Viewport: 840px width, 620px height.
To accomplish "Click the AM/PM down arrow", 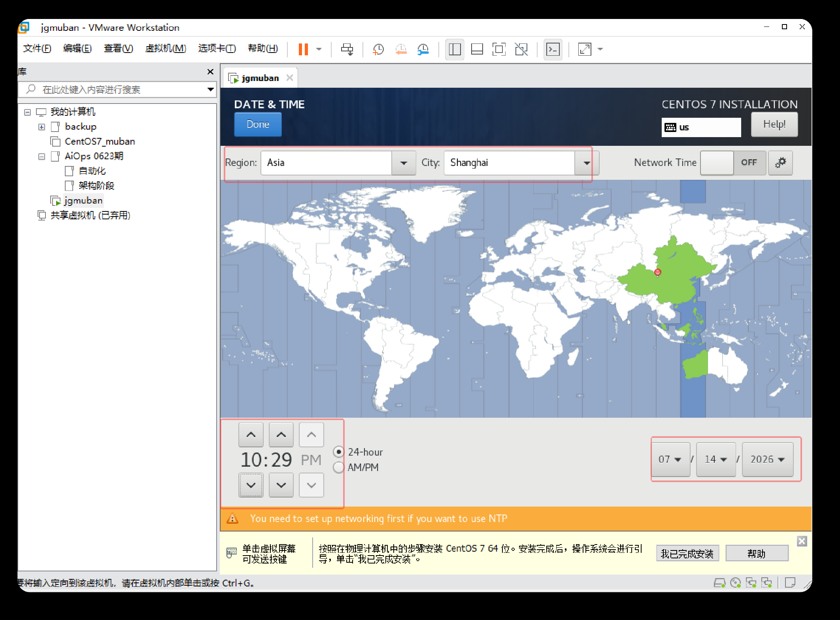I will coord(311,485).
